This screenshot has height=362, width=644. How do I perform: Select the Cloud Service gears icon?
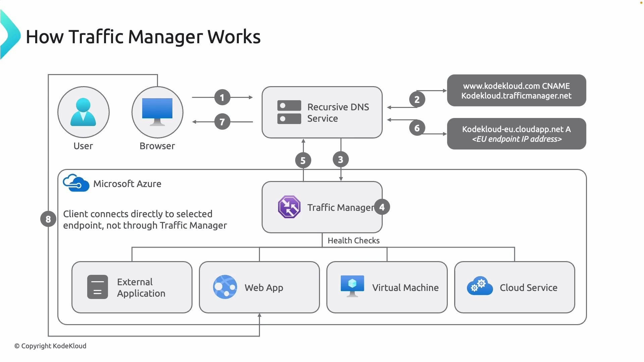(480, 286)
